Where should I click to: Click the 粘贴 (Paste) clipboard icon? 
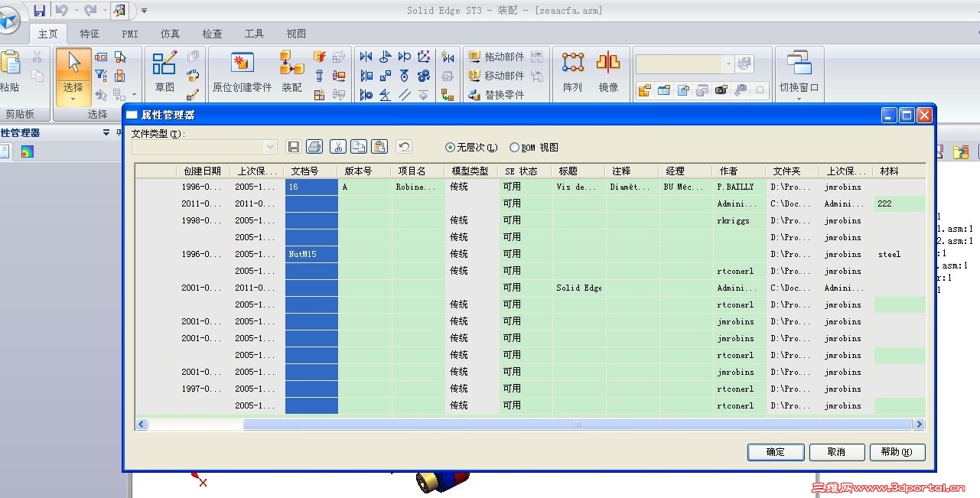tap(10, 63)
